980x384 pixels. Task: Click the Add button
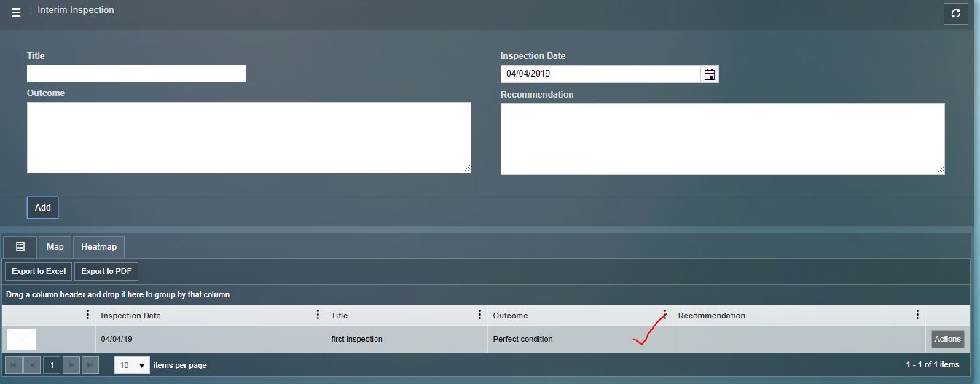point(43,208)
